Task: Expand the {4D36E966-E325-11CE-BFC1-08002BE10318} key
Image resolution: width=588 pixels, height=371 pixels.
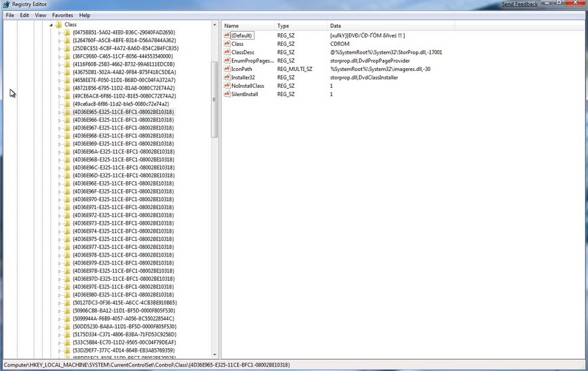Action: tap(59, 120)
